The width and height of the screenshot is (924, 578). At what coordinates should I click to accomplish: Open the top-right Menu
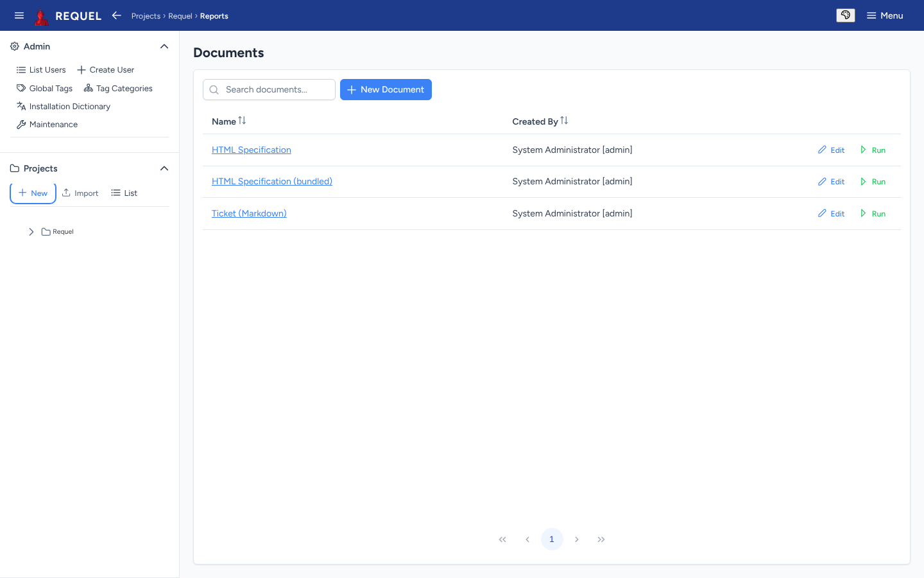click(x=885, y=15)
